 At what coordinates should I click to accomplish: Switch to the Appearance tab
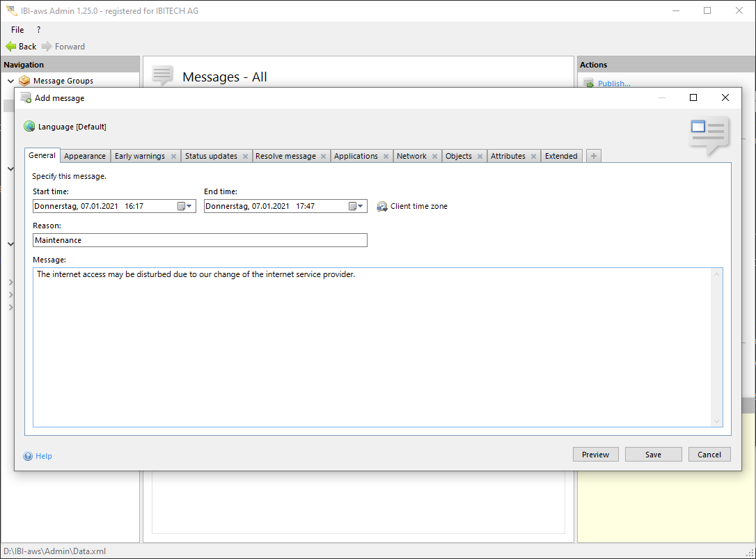point(85,156)
